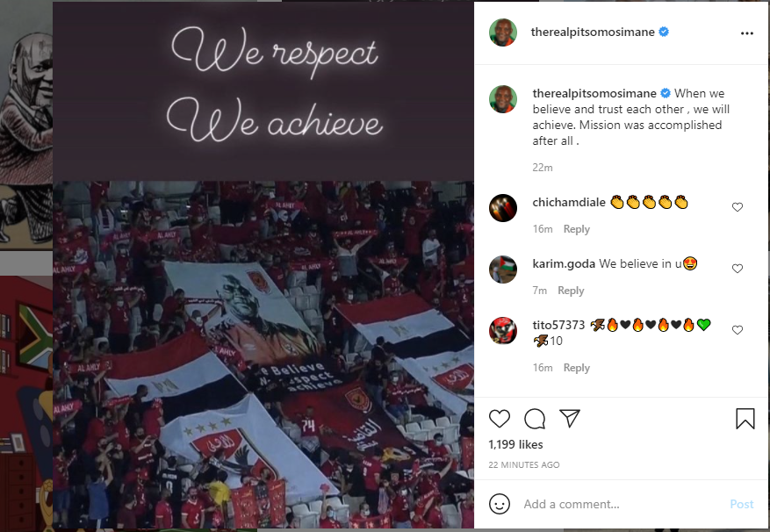Visit karim.goda username link
This screenshot has width=770, height=532.
(x=564, y=263)
